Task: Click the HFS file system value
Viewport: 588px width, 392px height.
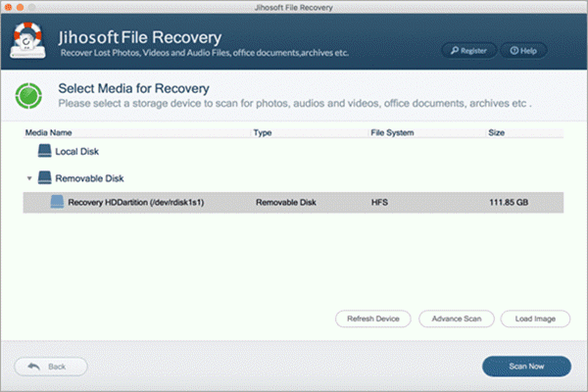Action: (x=379, y=203)
